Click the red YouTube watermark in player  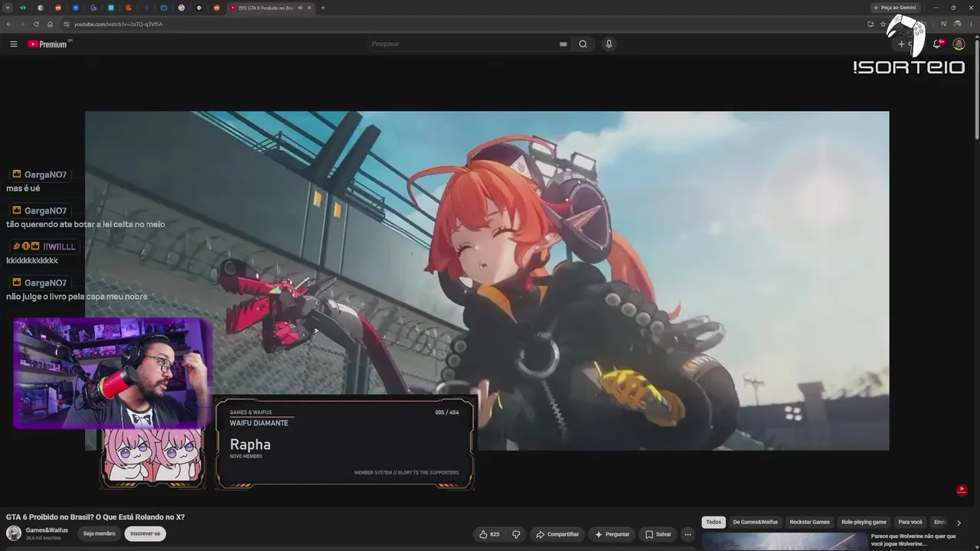coord(962,490)
